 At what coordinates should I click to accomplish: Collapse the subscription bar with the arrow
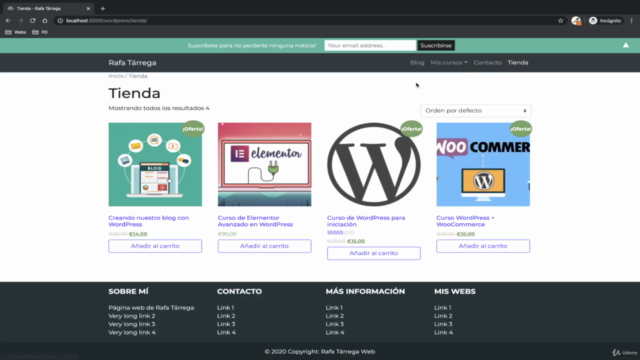click(626, 45)
